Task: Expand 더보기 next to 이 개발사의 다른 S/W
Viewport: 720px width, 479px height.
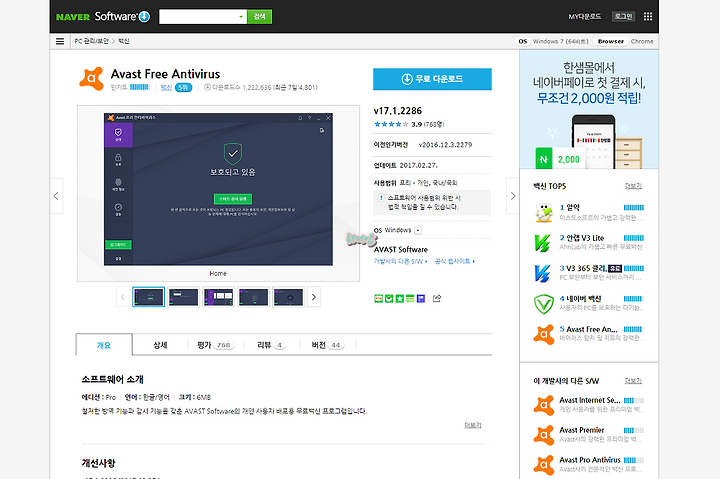Action: tap(633, 381)
